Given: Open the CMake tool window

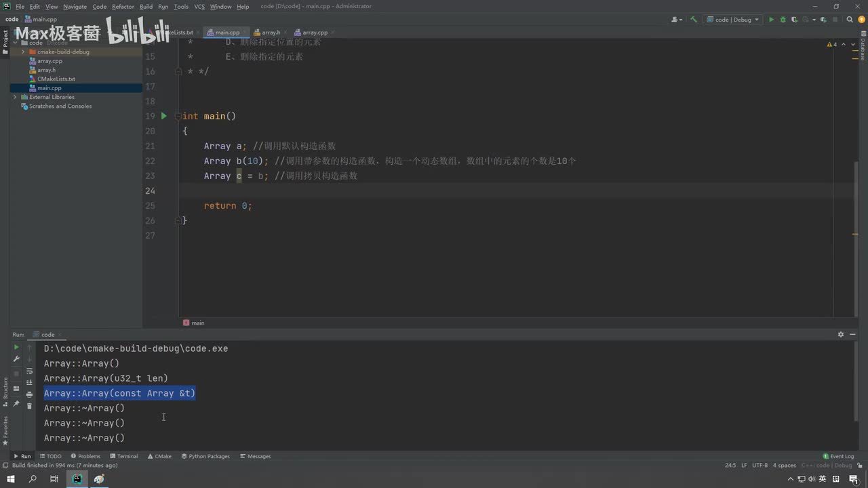Looking at the screenshot, I should click(159, 456).
